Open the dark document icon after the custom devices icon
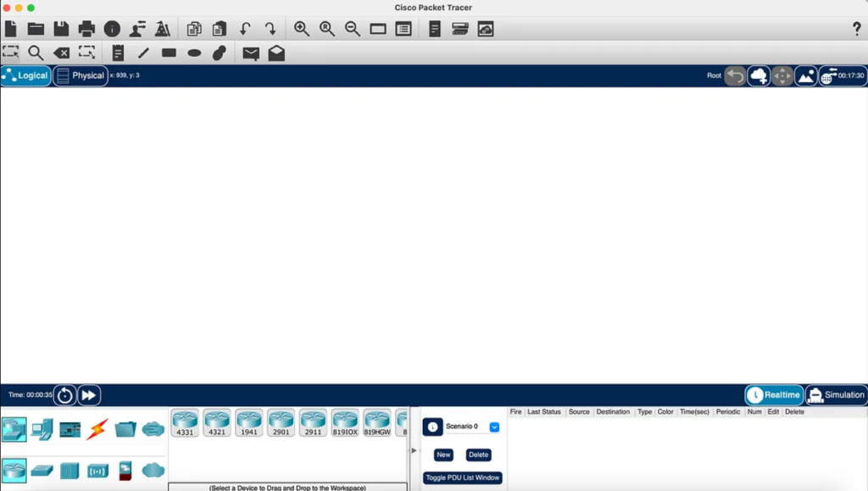The height and width of the screenshot is (491, 868). [x=435, y=29]
